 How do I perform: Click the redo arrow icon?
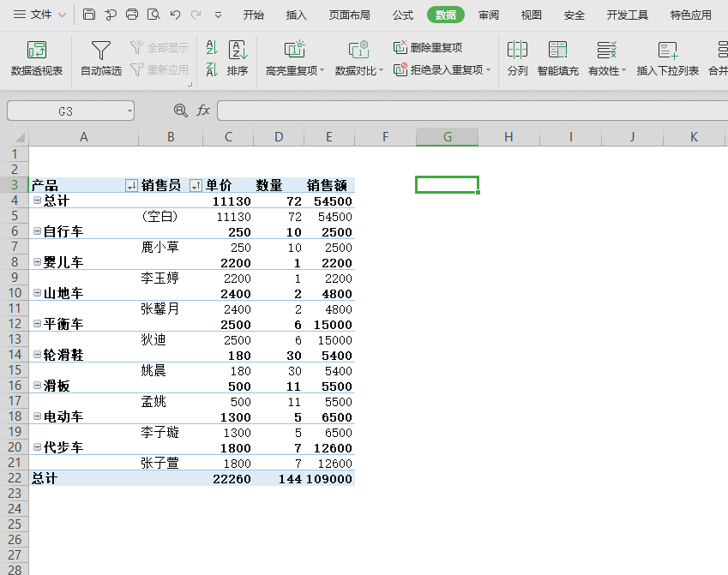click(x=196, y=15)
